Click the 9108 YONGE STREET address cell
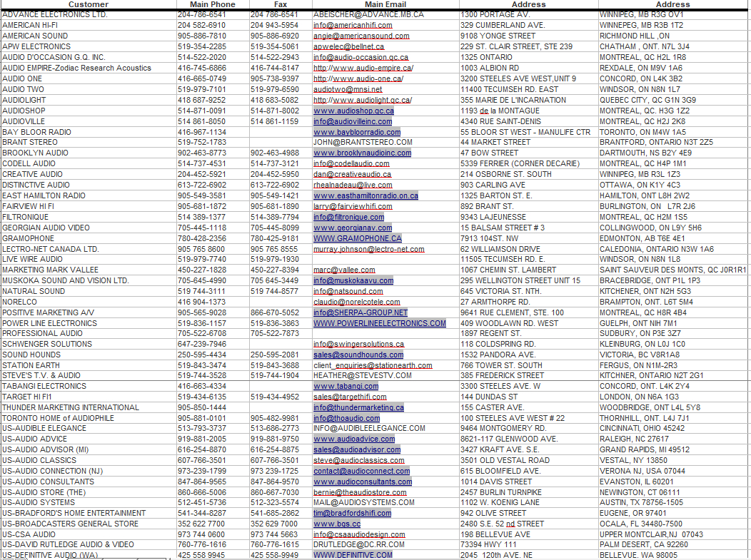Image resolution: width=751 pixels, height=560 pixels. 529,36
